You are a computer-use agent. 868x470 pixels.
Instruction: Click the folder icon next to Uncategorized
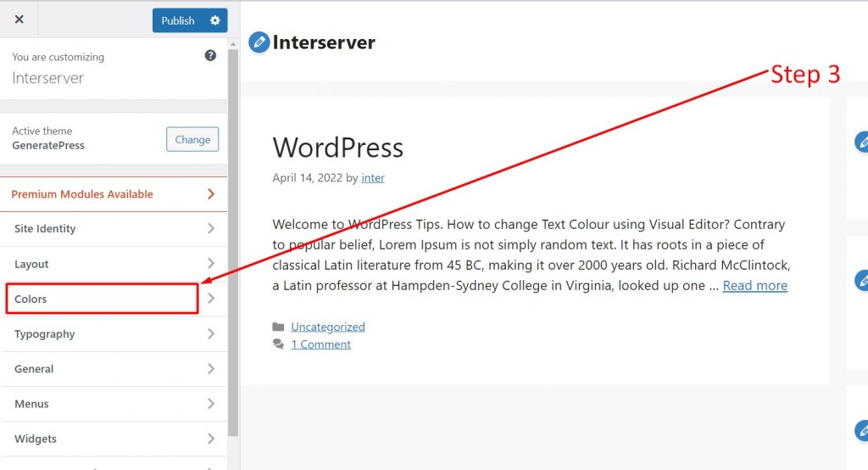click(278, 327)
